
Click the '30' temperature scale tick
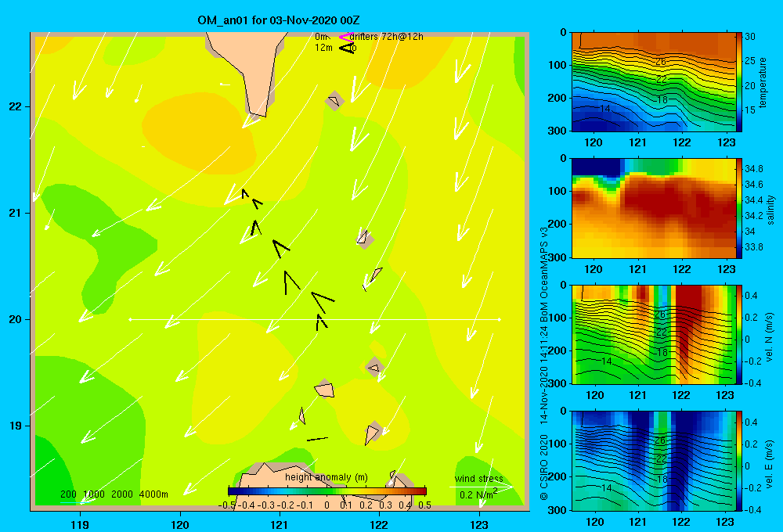point(750,37)
